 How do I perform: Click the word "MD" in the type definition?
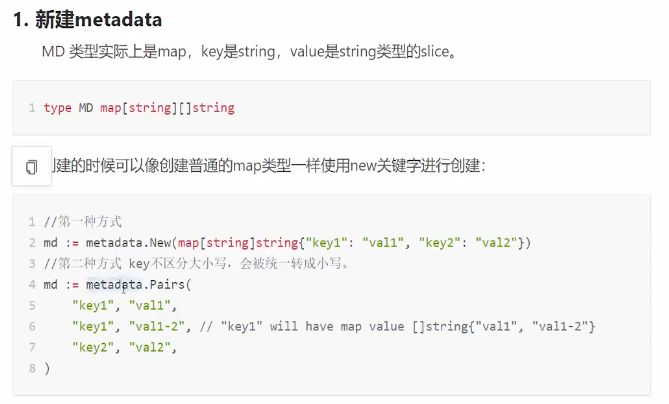pos(86,108)
